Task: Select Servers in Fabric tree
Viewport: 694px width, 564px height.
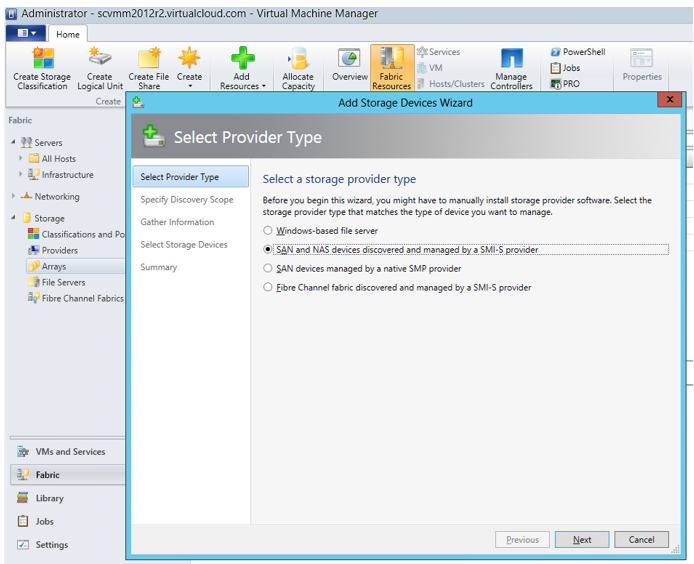Action: coord(42,143)
